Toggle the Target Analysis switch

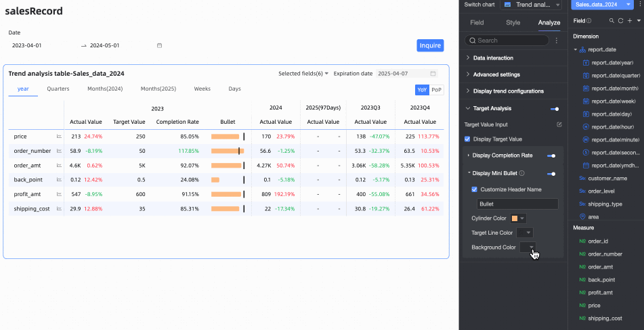click(x=555, y=109)
